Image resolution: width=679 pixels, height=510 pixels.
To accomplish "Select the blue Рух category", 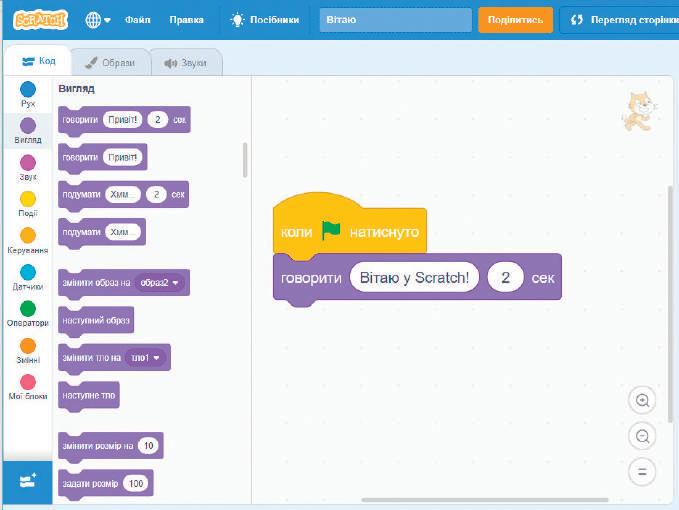I will click(x=28, y=94).
